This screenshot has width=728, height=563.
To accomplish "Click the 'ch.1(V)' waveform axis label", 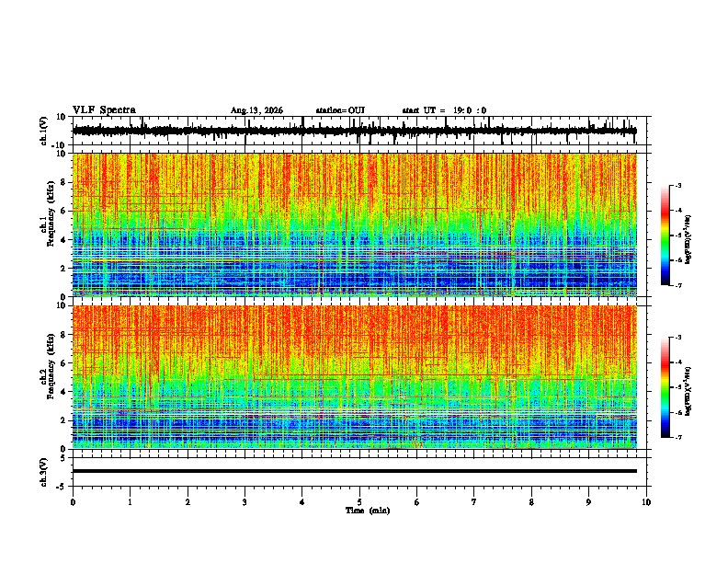I will point(44,131).
